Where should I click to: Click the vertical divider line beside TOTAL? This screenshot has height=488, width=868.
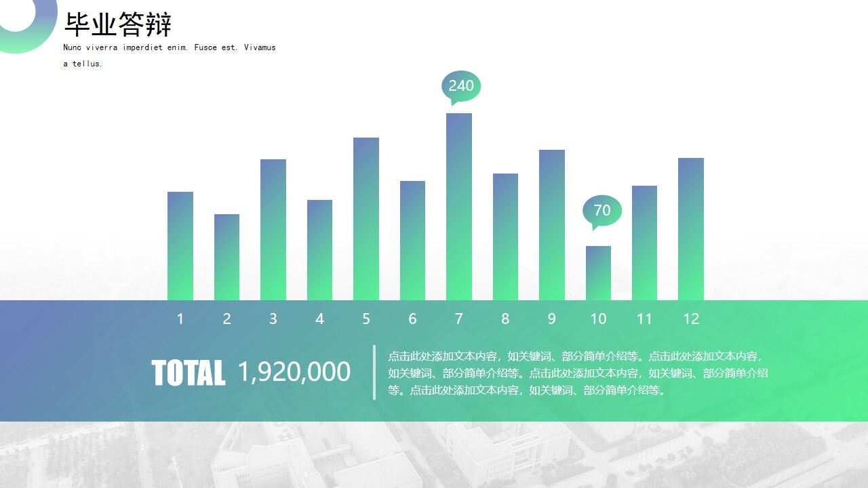pos(374,371)
